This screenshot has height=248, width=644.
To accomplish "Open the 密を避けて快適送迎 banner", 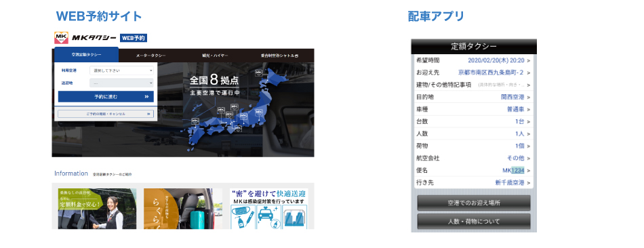I will pyautogui.click(x=268, y=209).
